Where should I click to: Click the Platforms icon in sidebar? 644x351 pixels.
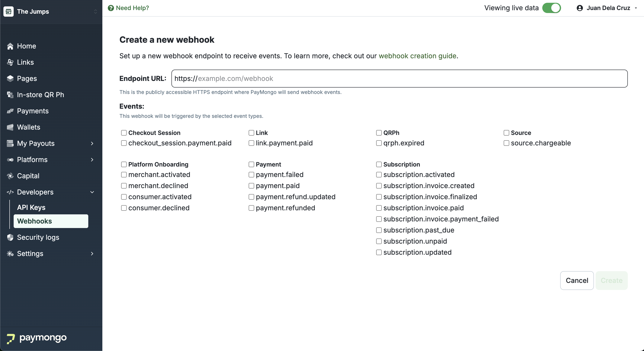(x=10, y=160)
